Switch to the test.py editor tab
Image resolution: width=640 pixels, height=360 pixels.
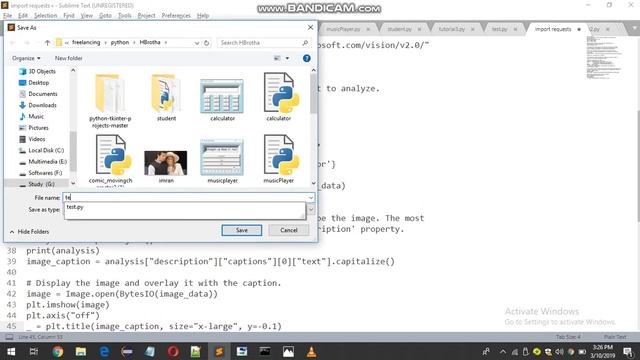tap(499, 29)
